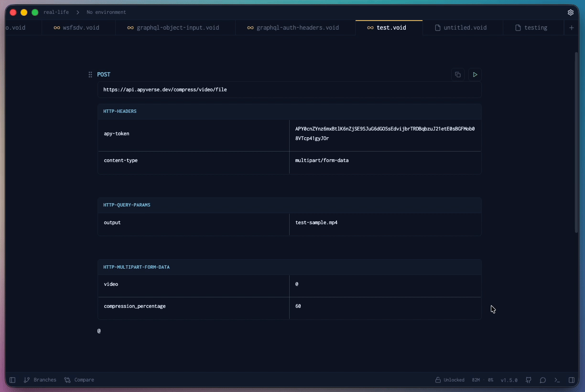Image resolution: width=585 pixels, height=392 pixels.
Task: Switch to untitled.void tab
Action: click(461, 28)
